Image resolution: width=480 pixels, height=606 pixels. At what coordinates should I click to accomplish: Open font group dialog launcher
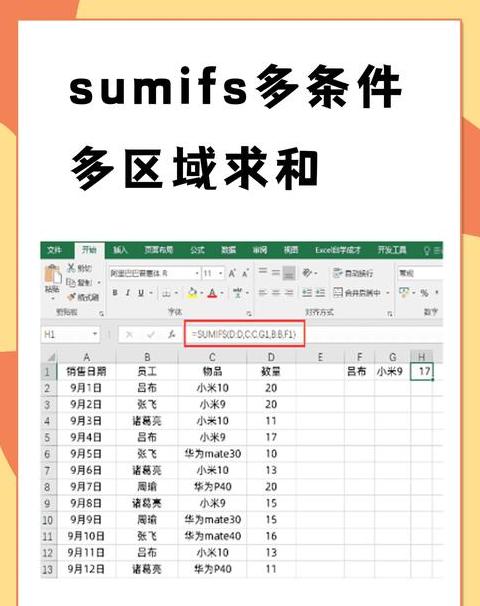(x=249, y=313)
